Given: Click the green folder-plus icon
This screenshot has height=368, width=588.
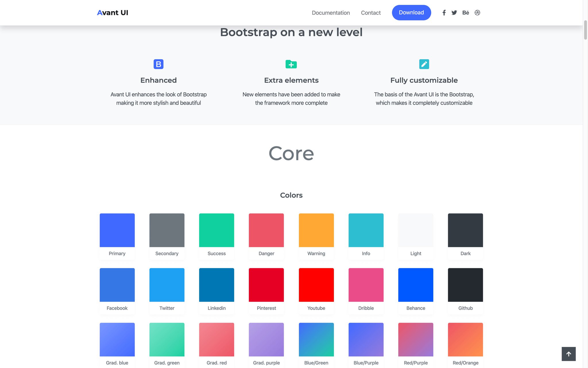Looking at the screenshot, I should tap(291, 64).
